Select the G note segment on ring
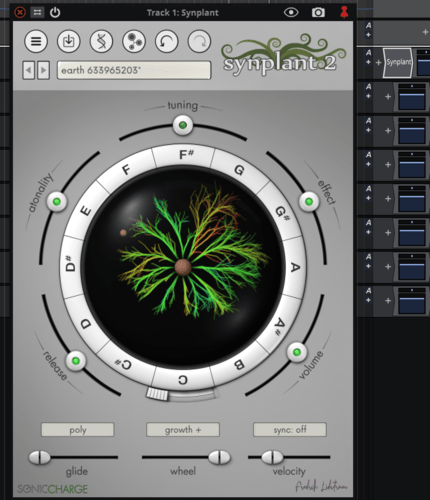 pyautogui.click(x=239, y=170)
